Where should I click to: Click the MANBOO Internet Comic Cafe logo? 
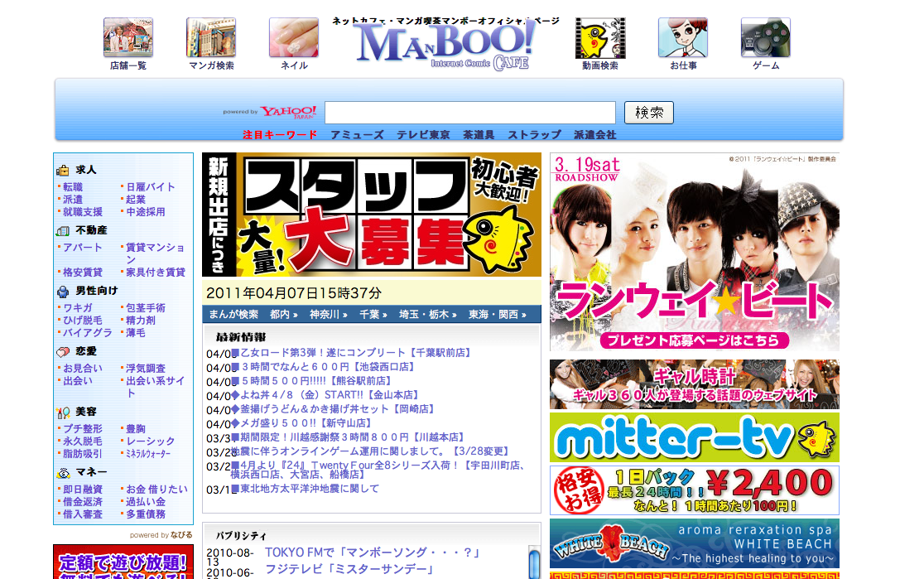click(x=445, y=46)
